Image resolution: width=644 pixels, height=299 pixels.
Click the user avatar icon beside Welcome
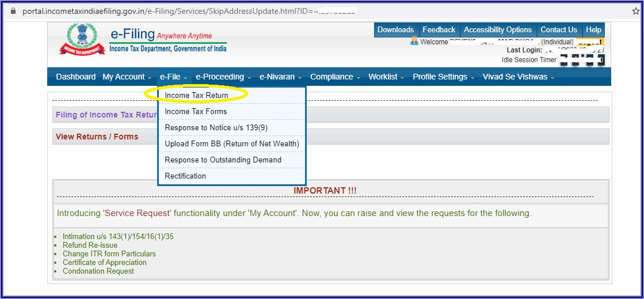414,41
